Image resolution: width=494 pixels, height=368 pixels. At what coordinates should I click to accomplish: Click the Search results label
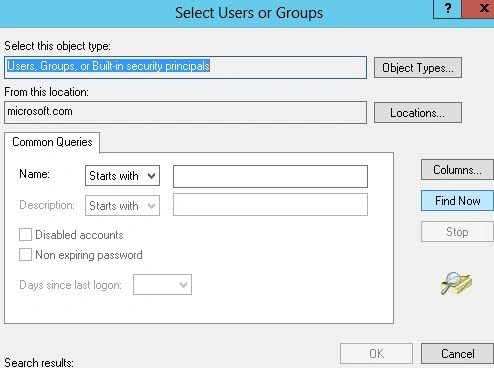(39, 362)
